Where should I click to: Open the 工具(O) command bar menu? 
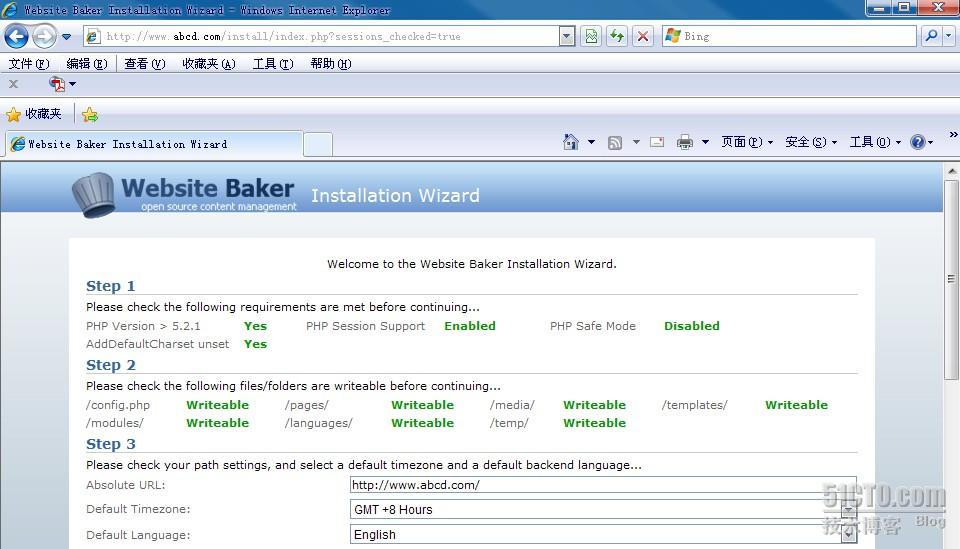tap(876, 142)
